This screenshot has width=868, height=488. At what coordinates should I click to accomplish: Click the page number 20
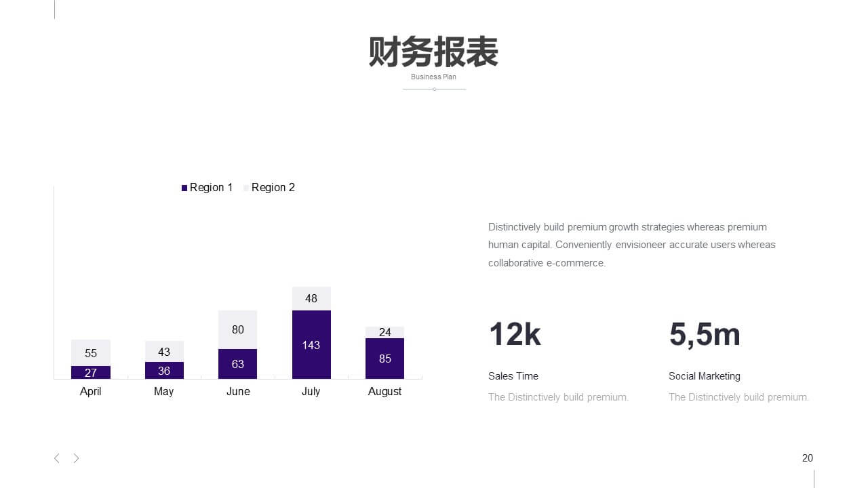point(808,458)
